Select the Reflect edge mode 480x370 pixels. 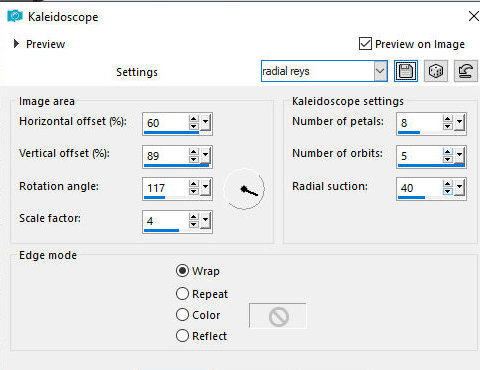point(182,336)
